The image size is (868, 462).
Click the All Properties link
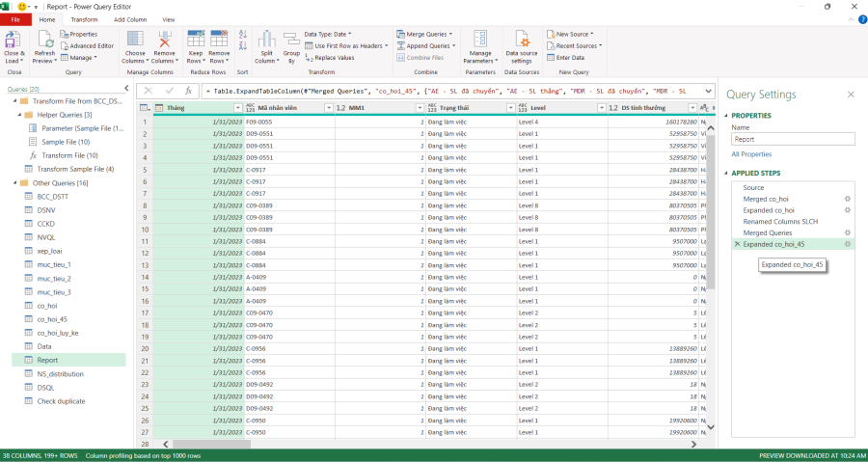pos(751,154)
